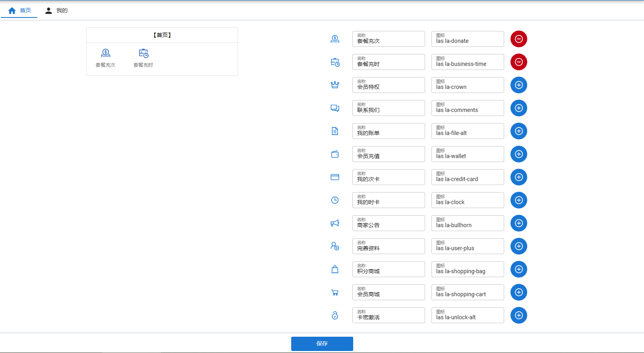Add the 我的次卡 item with plus button

[519, 177]
